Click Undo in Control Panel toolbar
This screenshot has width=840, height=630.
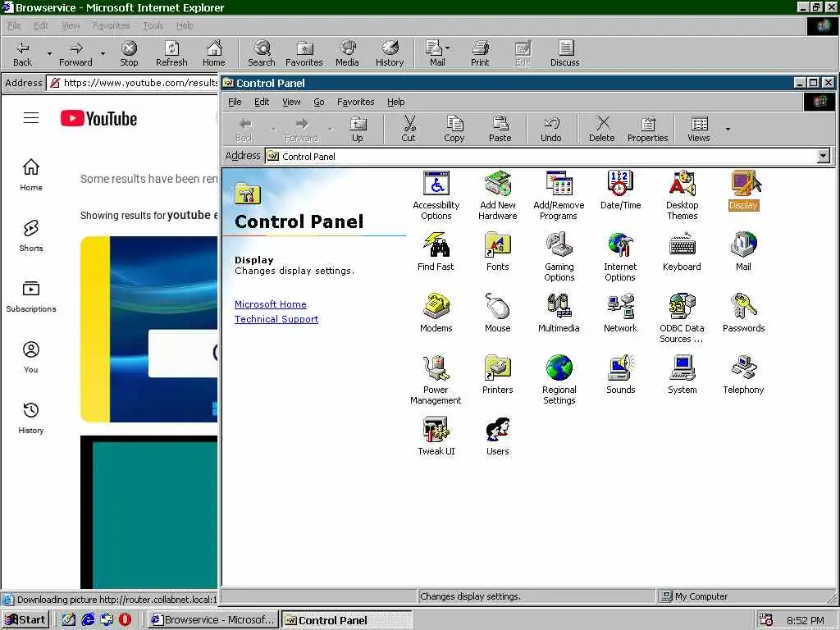click(551, 129)
